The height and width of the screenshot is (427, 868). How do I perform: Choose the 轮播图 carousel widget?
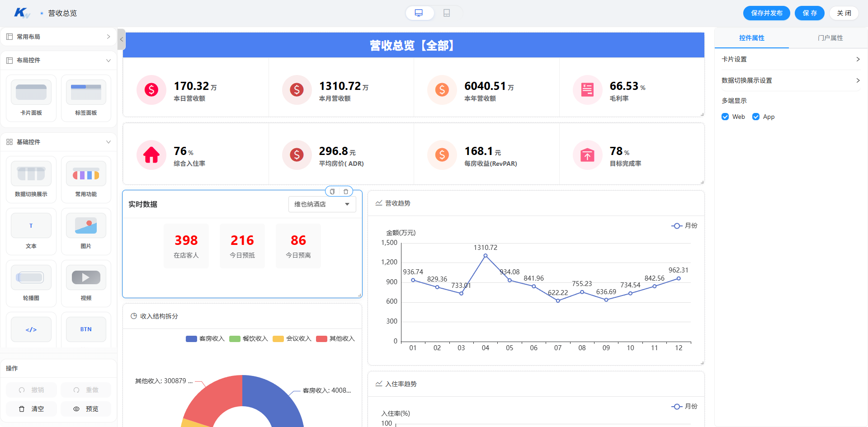31,284
